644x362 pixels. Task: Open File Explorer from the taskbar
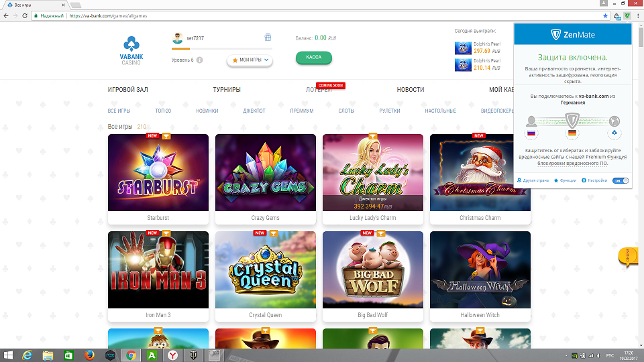click(x=48, y=355)
